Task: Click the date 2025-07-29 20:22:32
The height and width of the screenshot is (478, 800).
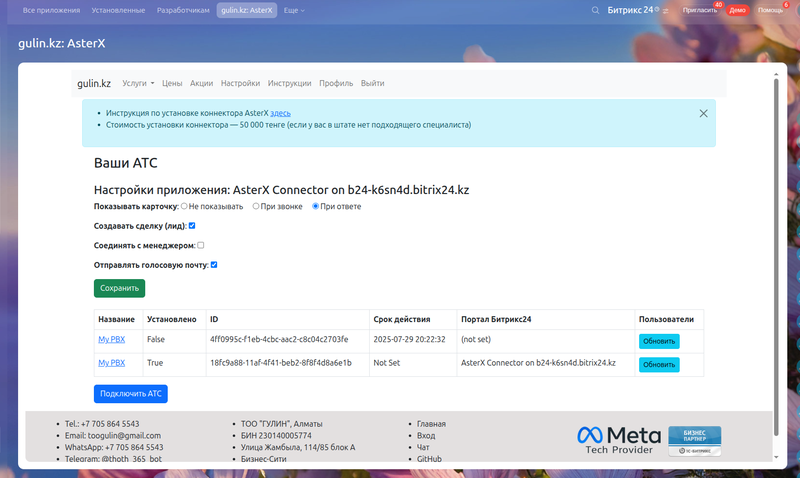Action: point(409,339)
